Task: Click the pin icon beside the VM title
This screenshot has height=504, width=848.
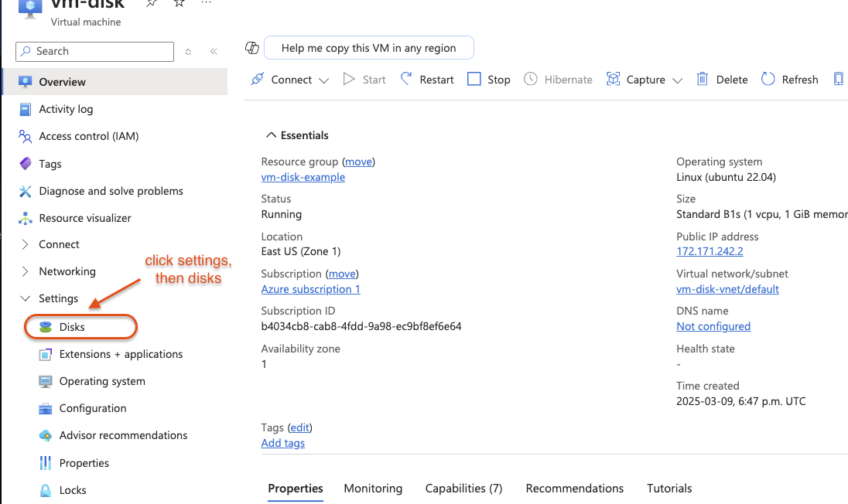Action: point(152,2)
